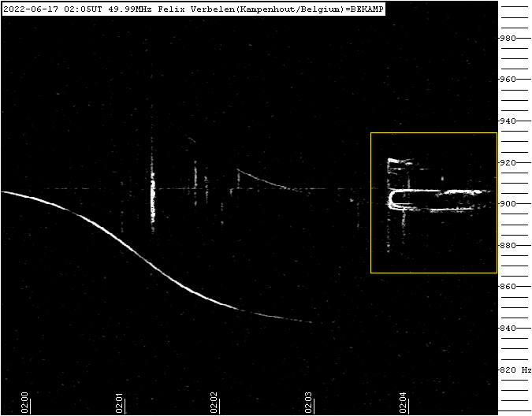Click the date 2022-06-17 in header

point(31,9)
